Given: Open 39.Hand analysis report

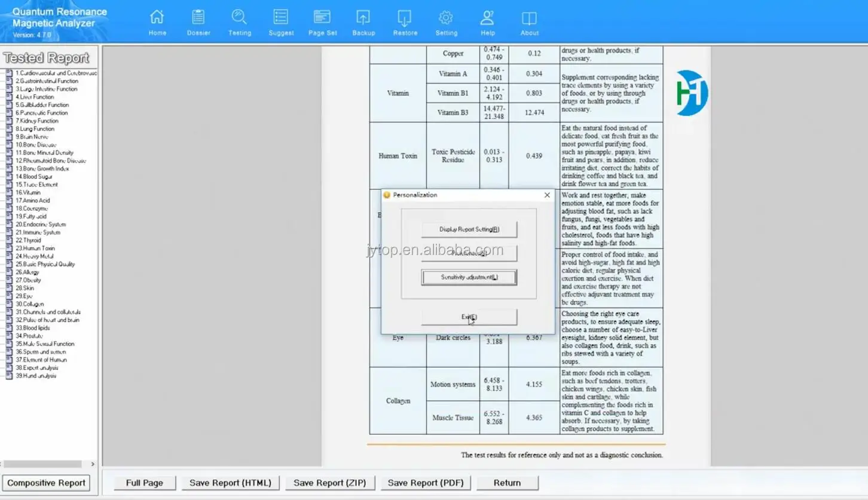Looking at the screenshot, I should coord(36,376).
